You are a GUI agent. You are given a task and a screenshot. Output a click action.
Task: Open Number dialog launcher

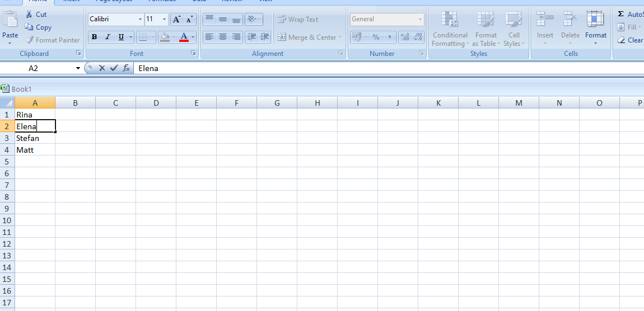(x=421, y=53)
